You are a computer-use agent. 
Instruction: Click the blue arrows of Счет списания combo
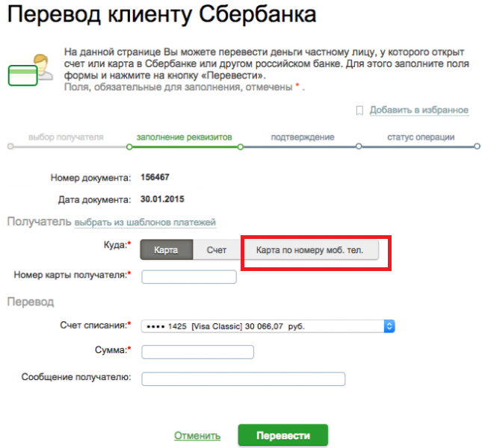click(x=389, y=326)
